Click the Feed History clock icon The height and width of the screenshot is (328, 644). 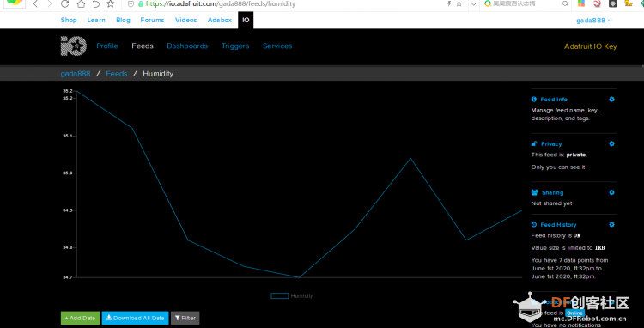tap(534, 225)
